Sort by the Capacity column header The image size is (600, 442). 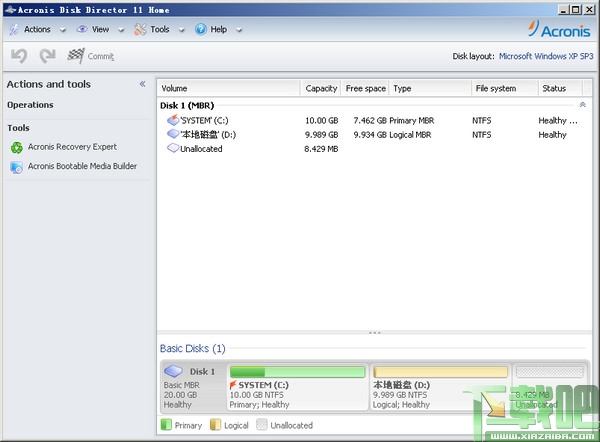321,88
